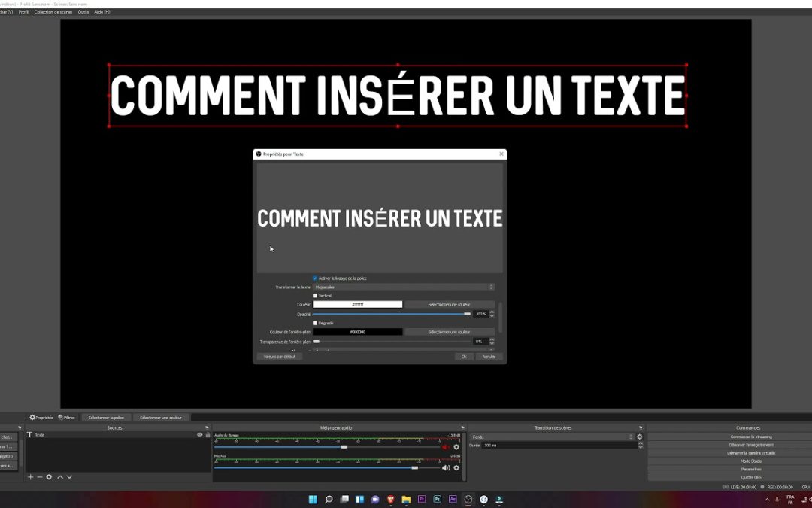The image size is (812, 508).
Task: Uncheck Activer le lissage de la police
Action: tap(315, 278)
